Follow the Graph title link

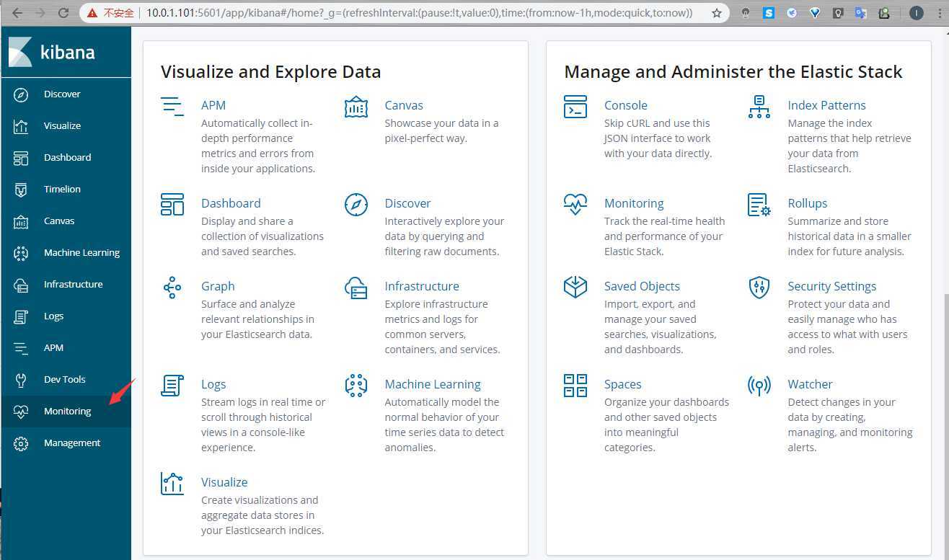click(218, 286)
